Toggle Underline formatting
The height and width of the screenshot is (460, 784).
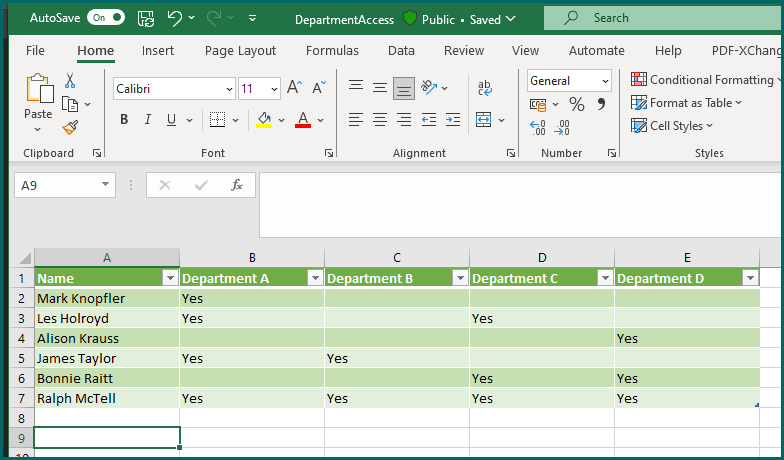(172, 120)
